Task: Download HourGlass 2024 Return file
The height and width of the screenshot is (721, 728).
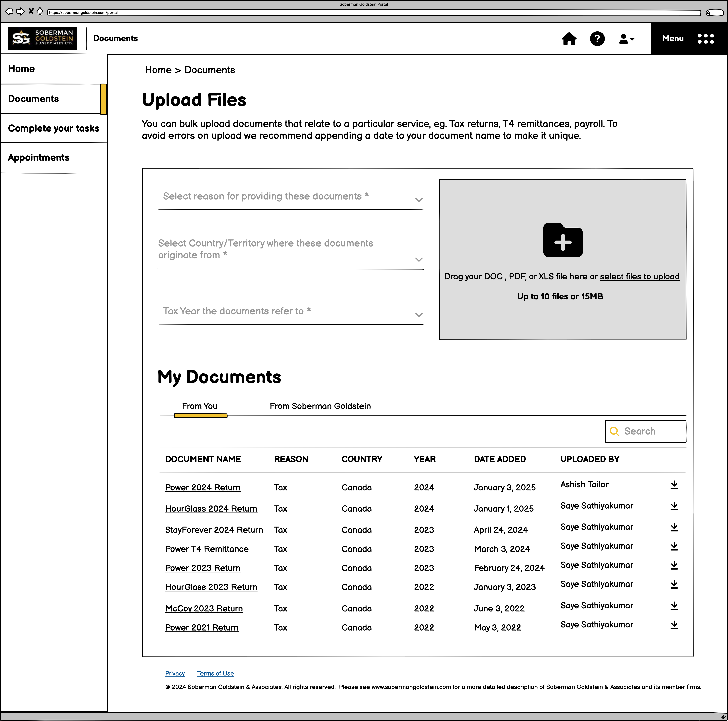Action: (x=674, y=506)
